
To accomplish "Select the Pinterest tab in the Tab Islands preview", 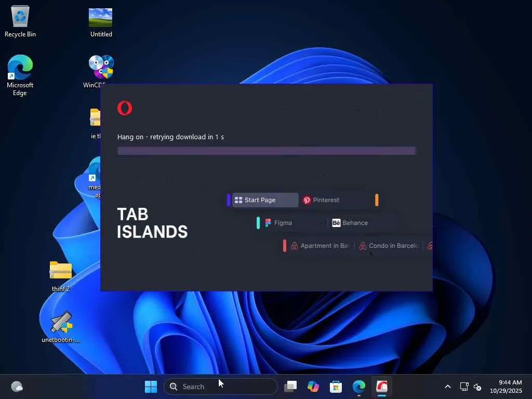I will tap(321, 200).
